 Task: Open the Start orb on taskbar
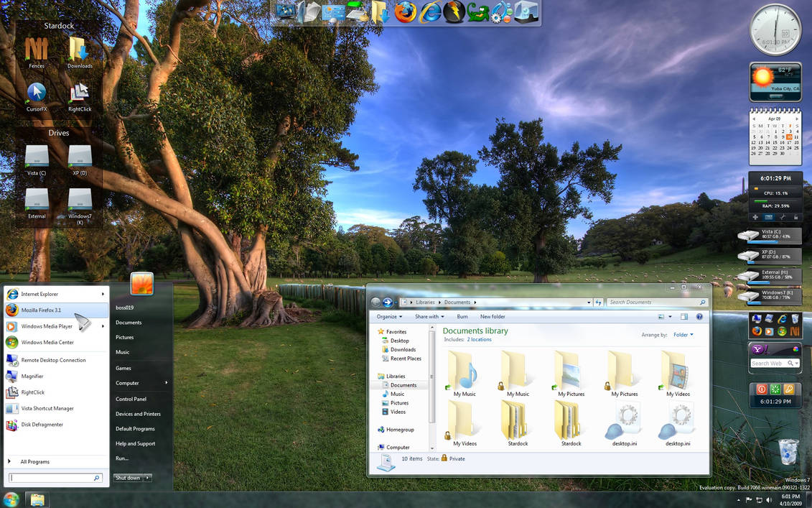point(10,499)
